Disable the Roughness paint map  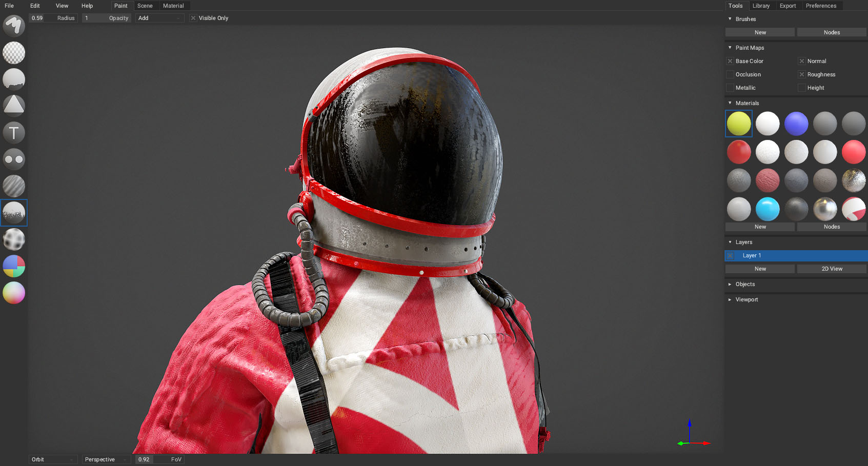pos(802,74)
